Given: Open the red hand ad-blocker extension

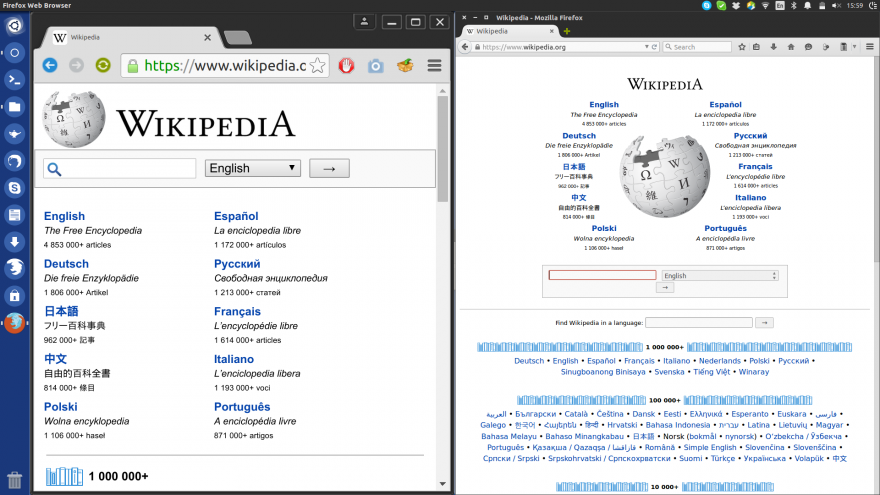Looking at the screenshot, I should pos(346,66).
